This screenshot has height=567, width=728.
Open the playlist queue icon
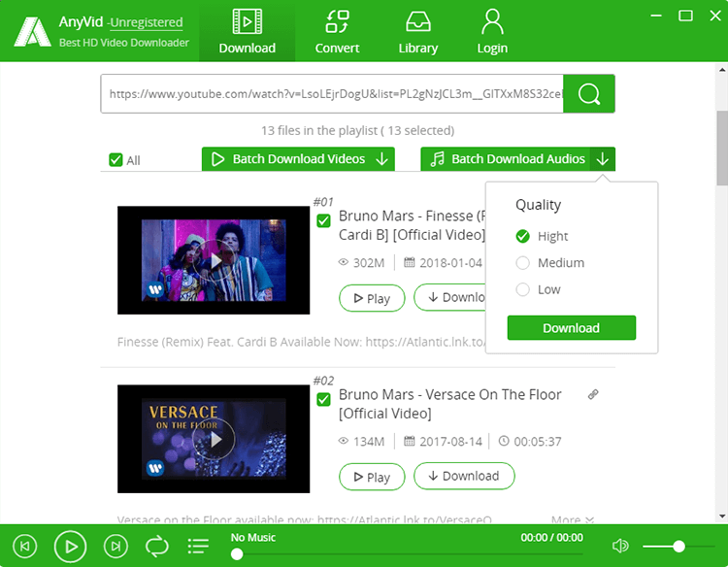198,546
